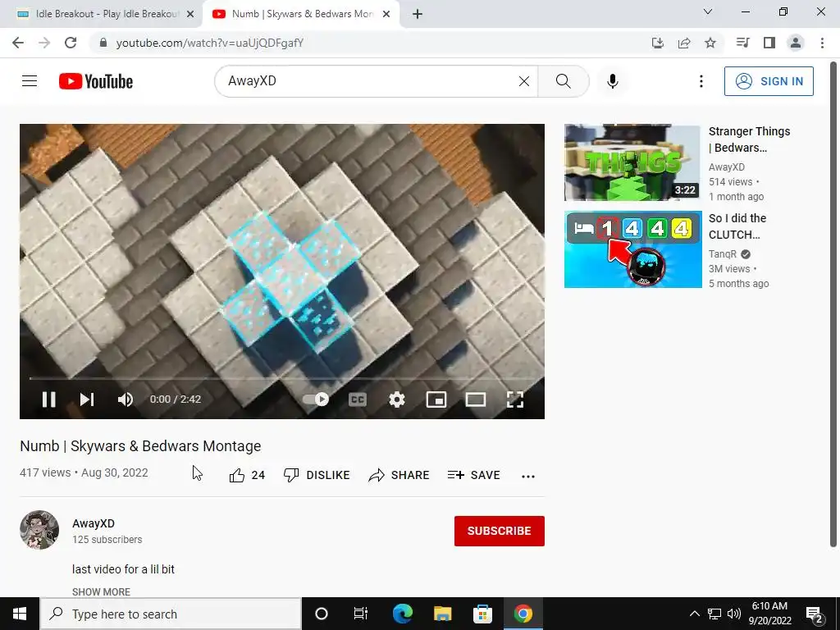Reload the YouTube page

[x=71, y=43]
